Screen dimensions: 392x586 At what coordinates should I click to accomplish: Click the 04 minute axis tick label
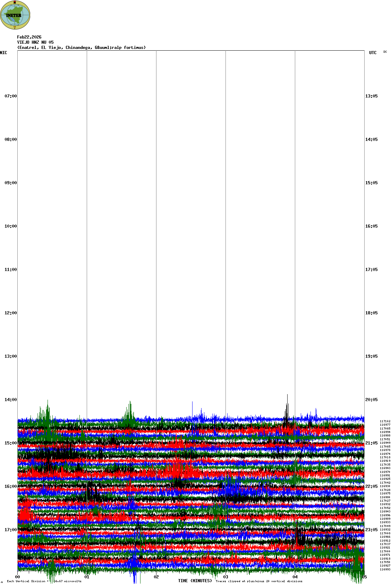[295, 577]
